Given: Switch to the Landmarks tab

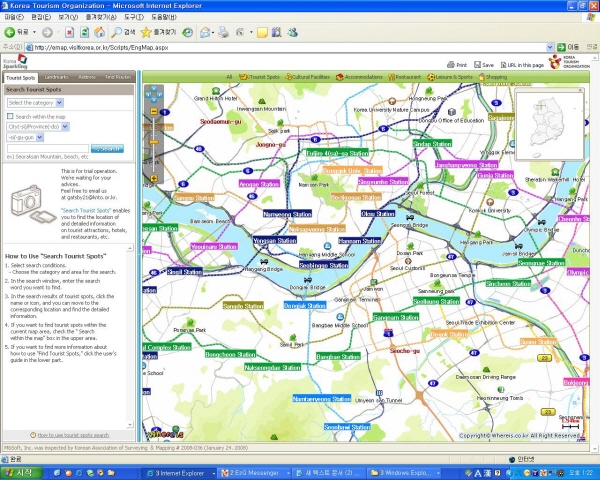Looking at the screenshot, I should [56, 77].
